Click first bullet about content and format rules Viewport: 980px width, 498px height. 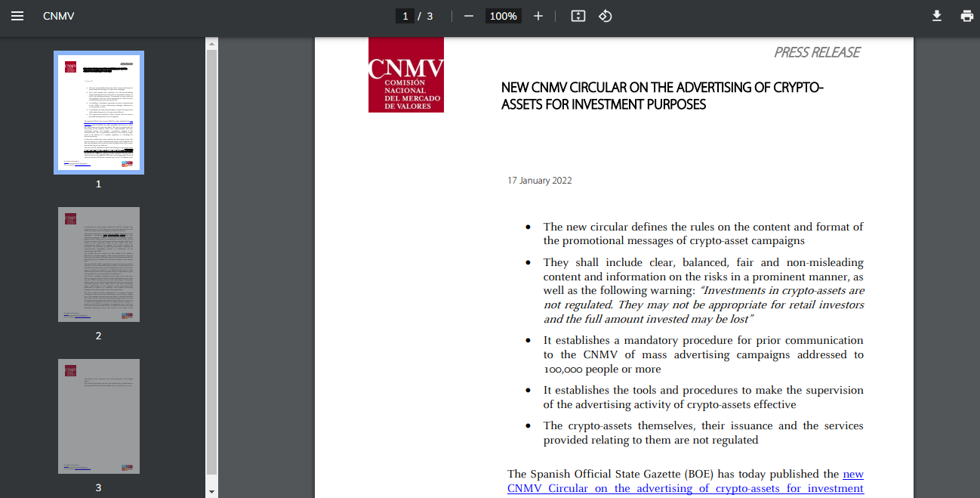[x=704, y=234]
